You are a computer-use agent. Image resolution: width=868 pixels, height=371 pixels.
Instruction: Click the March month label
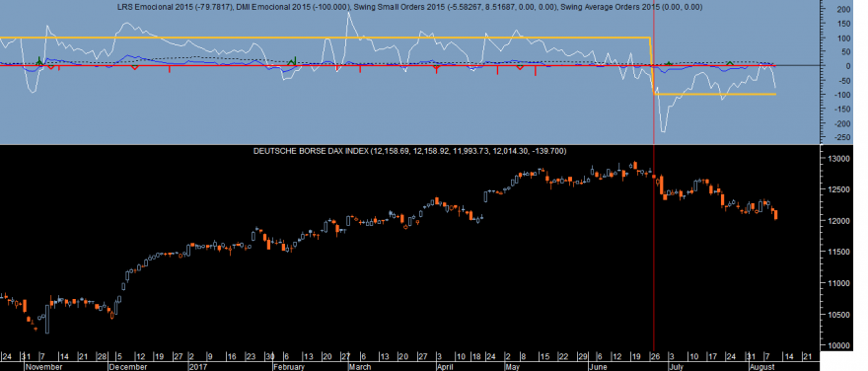[361, 367]
